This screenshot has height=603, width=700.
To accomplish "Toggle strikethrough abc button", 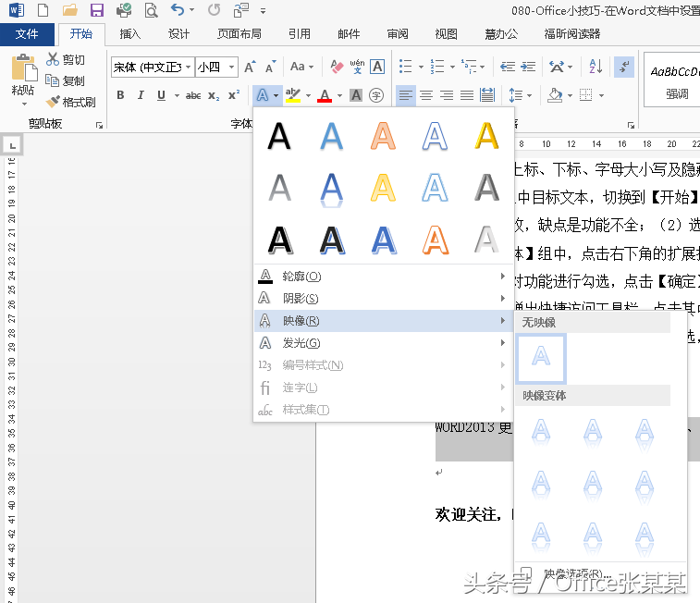I will click(x=193, y=95).
